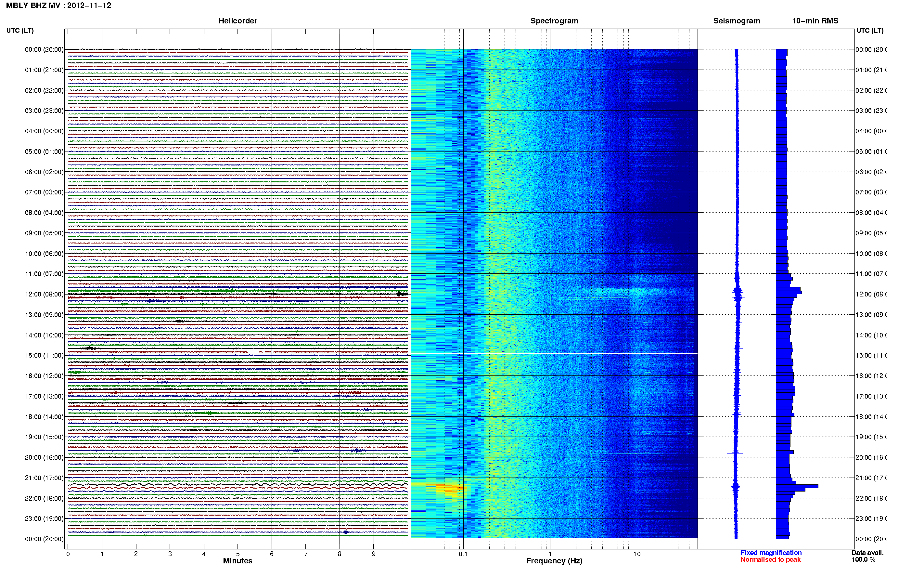Click the left 21:00 (17:00) time label
This screenshot has height=578, width=924.
(x=44, y=478)
